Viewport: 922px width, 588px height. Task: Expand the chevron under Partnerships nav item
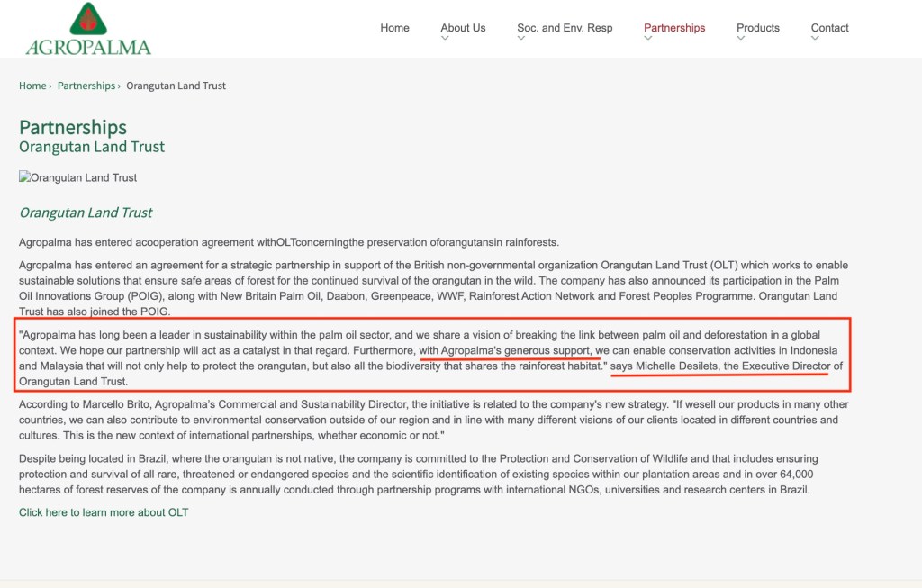click(649, 40)
